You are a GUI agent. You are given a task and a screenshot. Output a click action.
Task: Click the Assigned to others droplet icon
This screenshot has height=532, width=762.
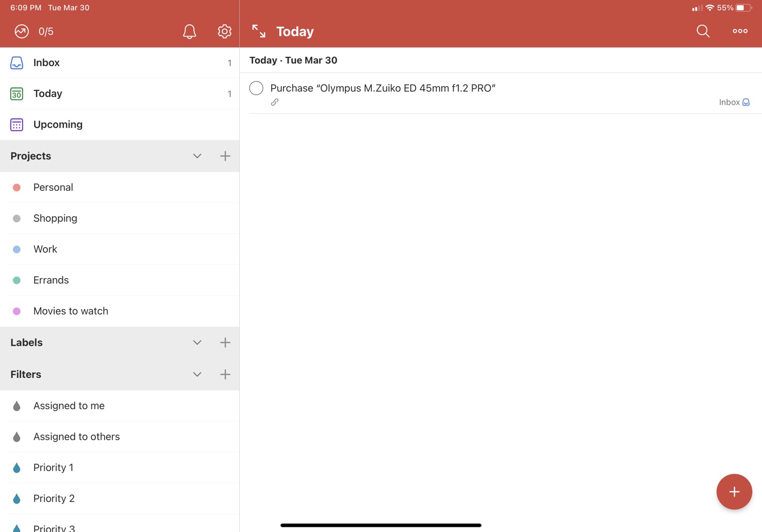[x=17, y=437]
